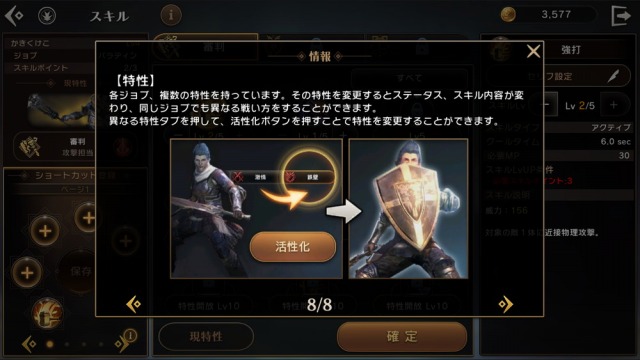Viewport: 640px width, 360px height.
Task: Tap the back arrow icon at top left
Action: pyautogui.click(x=14, y=16)
